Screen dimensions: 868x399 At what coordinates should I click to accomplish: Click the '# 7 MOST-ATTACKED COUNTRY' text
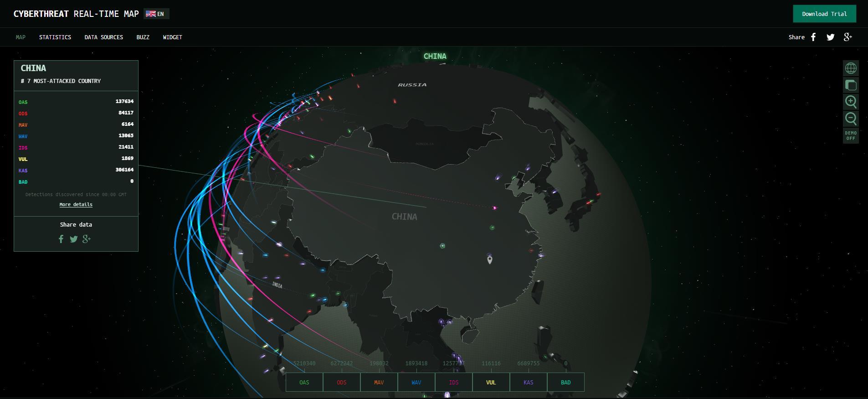(61, 81)
